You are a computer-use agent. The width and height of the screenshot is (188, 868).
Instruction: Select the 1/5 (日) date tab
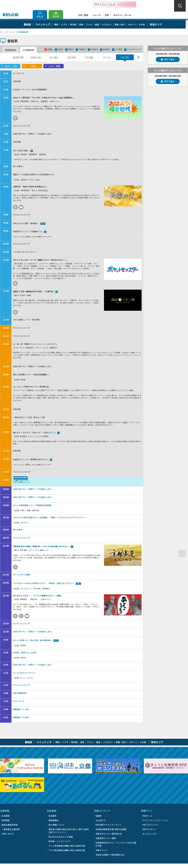click(125, 57)
